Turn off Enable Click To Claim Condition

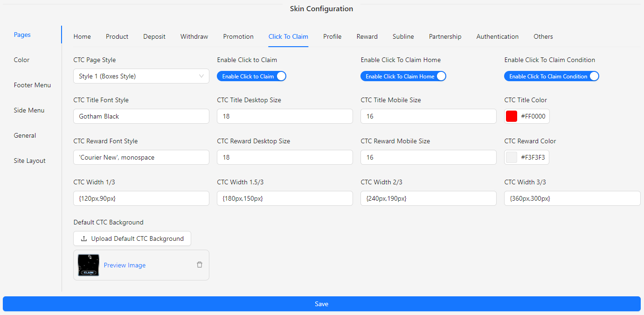pyautogui.click(x=551, y=77)
